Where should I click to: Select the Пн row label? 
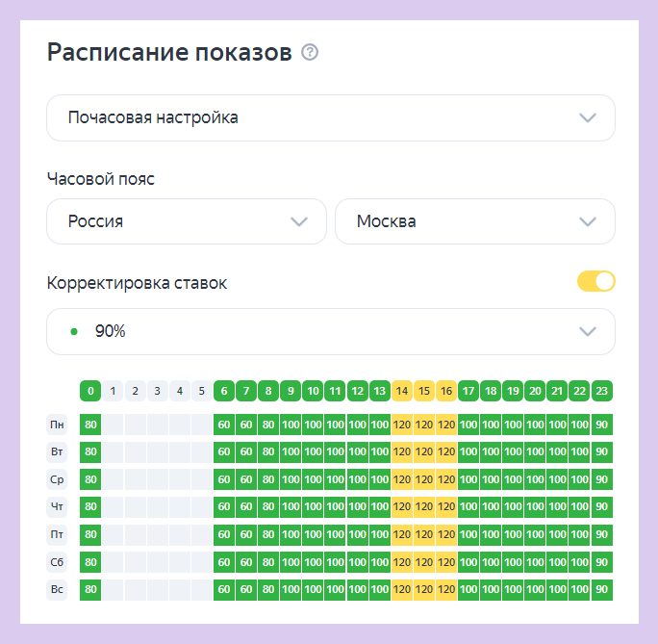pos(58,425)
